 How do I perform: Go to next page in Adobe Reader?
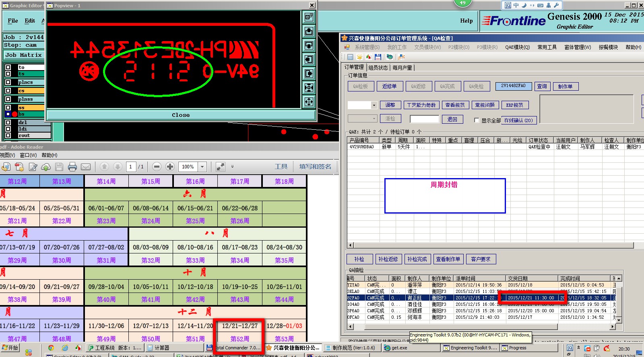pos(118,166)
